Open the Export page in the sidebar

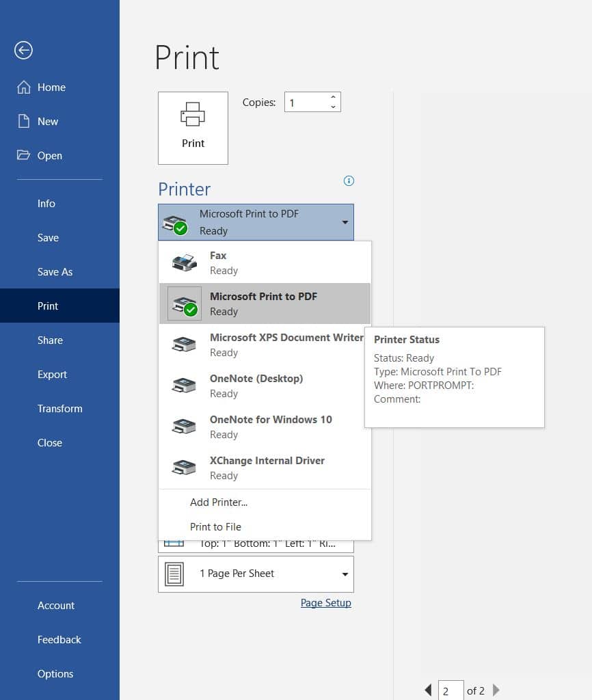coord(60,374)
